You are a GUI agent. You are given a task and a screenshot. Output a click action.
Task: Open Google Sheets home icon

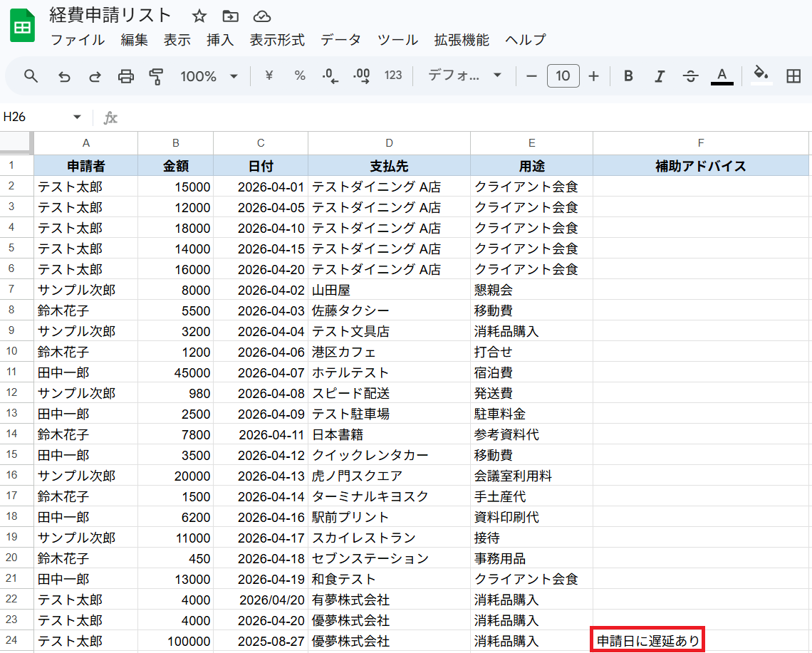pos(22,26)
